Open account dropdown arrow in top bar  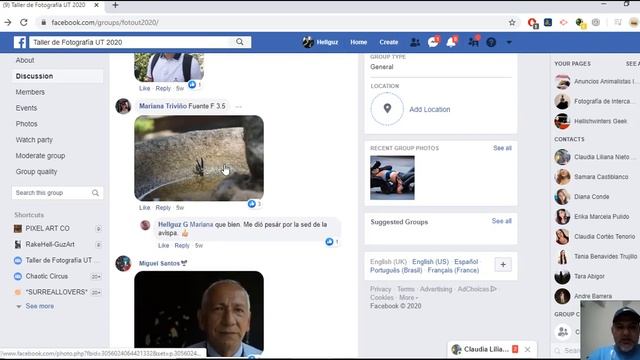[x=509, y=42]
